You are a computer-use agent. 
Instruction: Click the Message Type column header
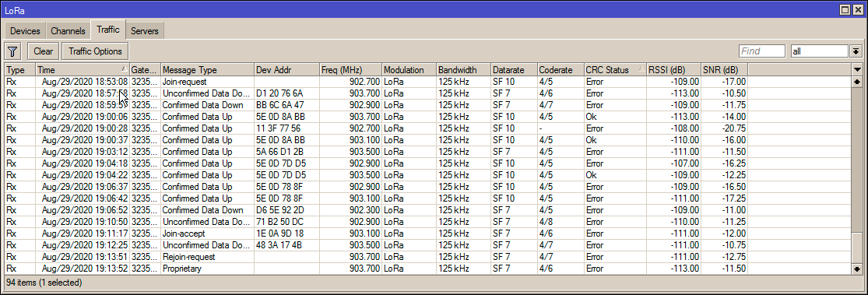pyautogui.click(x=207, y=70)
